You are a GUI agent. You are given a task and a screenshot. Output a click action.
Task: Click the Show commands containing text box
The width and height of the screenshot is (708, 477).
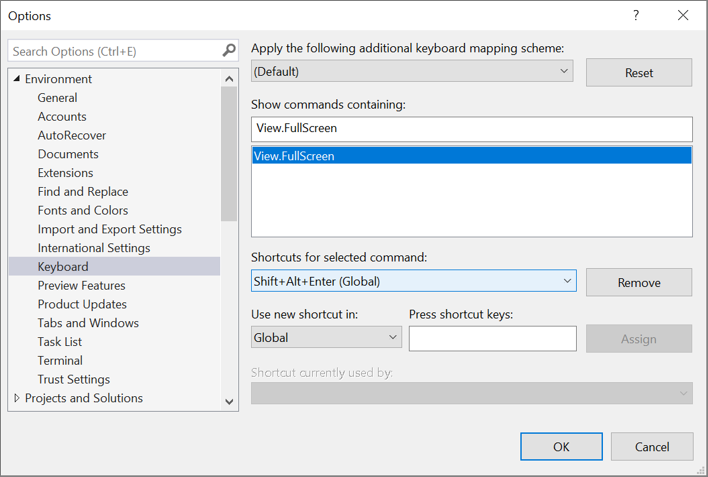[472, 129]
